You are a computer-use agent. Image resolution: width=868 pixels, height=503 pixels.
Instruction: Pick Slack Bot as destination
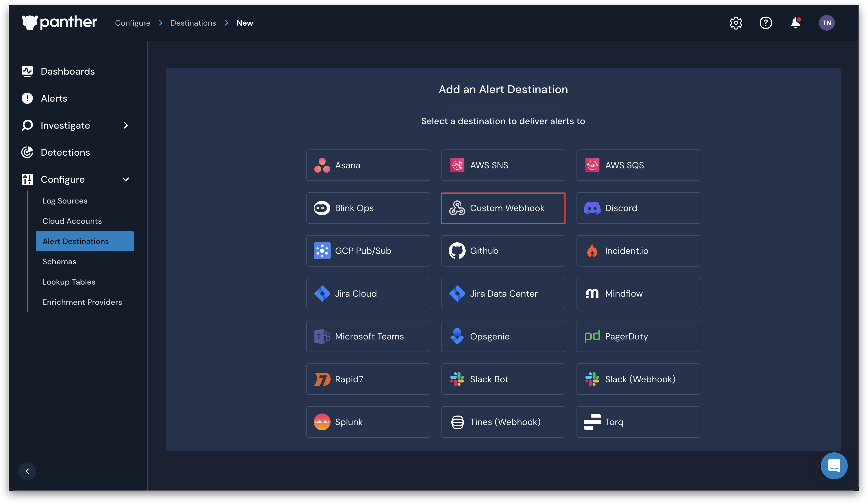coord(503,379)
